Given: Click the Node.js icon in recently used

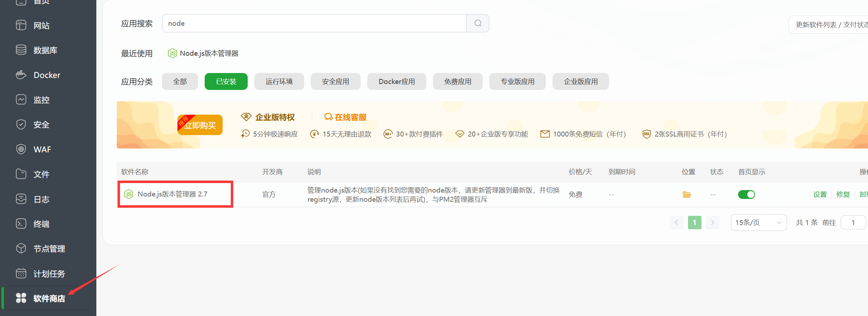Looking at the screenshot, I should click(172, 53).
